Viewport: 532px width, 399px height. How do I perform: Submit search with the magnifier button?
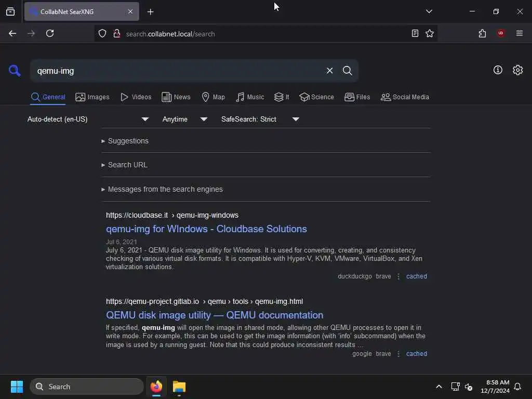(347, 71)
